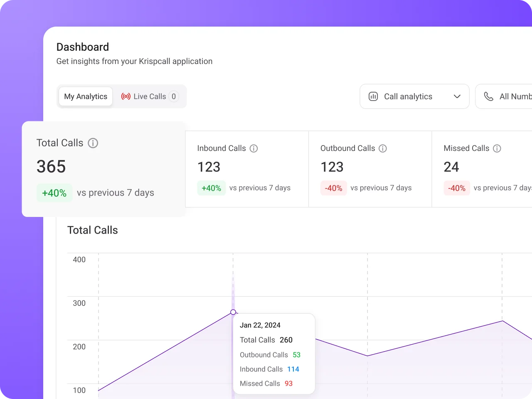532x399 pixels.
Task: Click the 300 y-axis label
Action: [79, 303]
